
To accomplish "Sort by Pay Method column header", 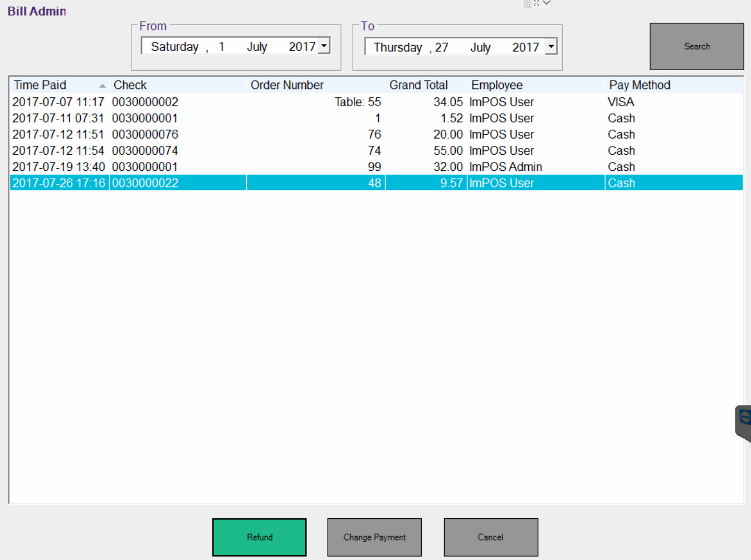I will [x=674, y=85].
